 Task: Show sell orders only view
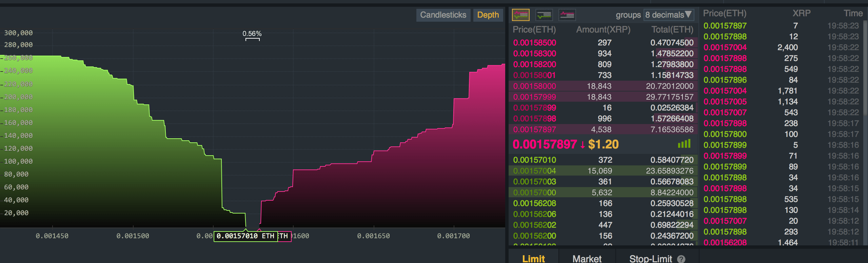tap(567, 15)
